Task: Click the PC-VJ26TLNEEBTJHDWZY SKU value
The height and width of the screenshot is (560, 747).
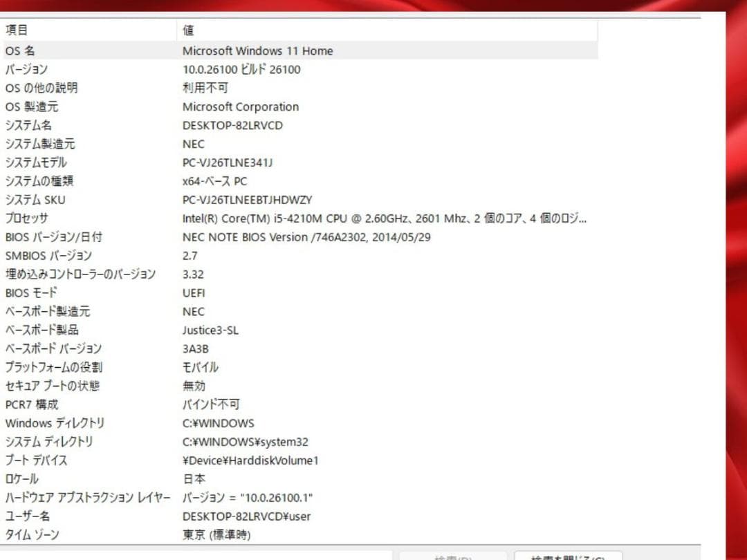Action: click(x=247, y=200)
